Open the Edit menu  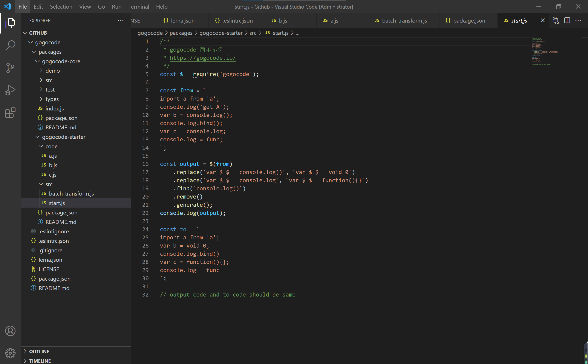[38, 6]
